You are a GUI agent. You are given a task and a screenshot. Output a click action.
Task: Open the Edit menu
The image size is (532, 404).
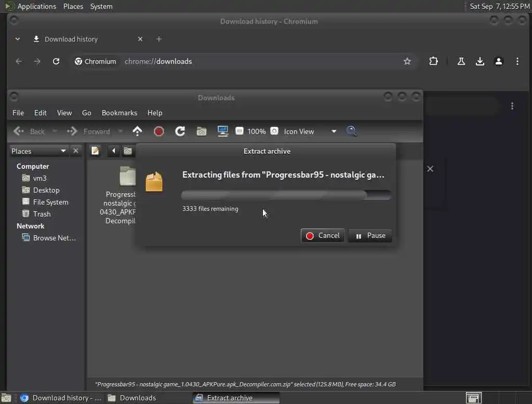41,113
